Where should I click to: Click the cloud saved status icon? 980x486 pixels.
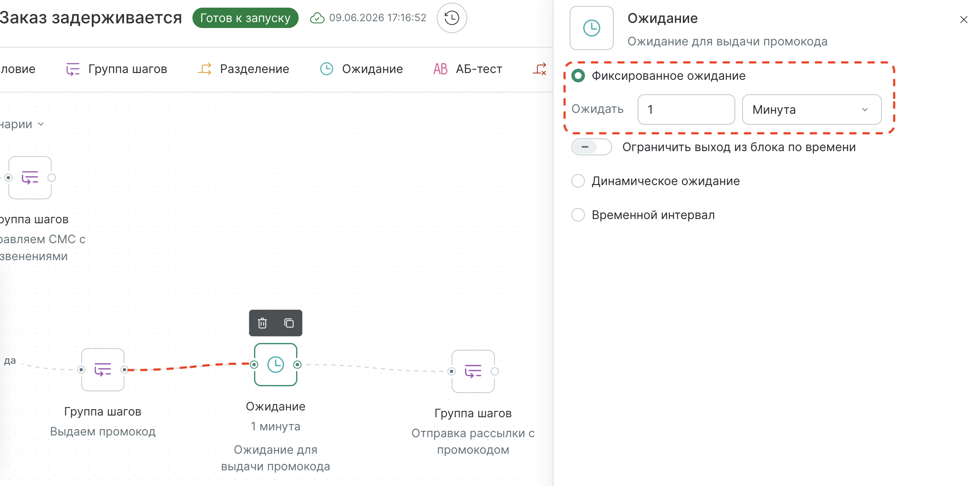pos(317,18)
